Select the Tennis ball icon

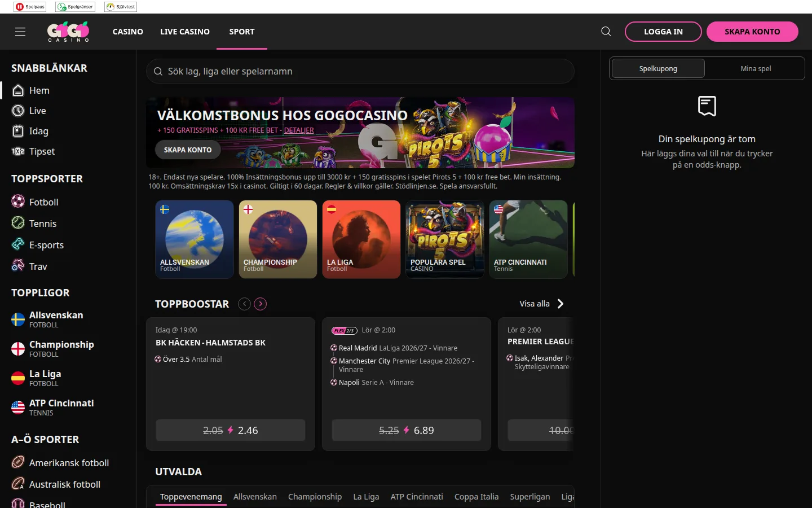18,223
